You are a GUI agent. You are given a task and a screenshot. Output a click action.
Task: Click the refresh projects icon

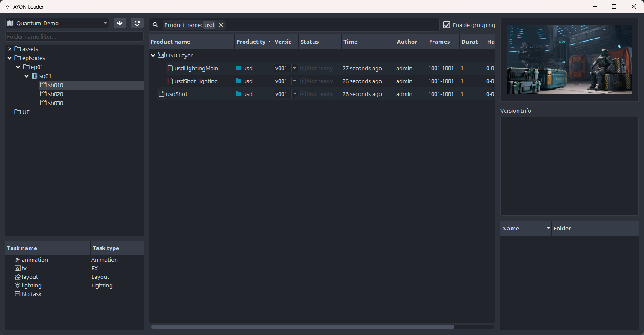click(137, 23)
